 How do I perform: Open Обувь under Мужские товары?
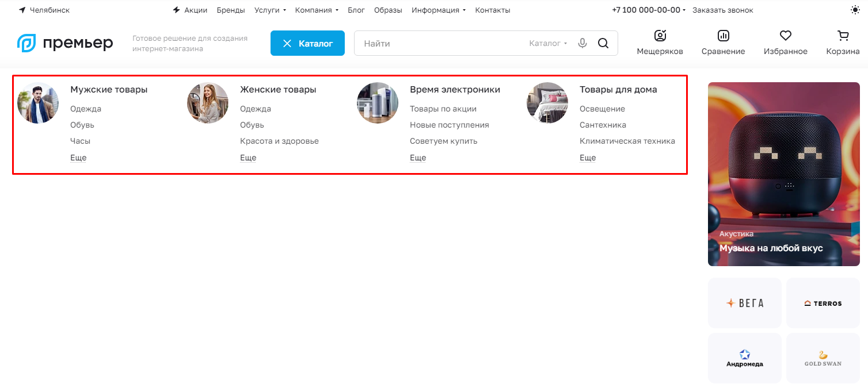(82, 125)
